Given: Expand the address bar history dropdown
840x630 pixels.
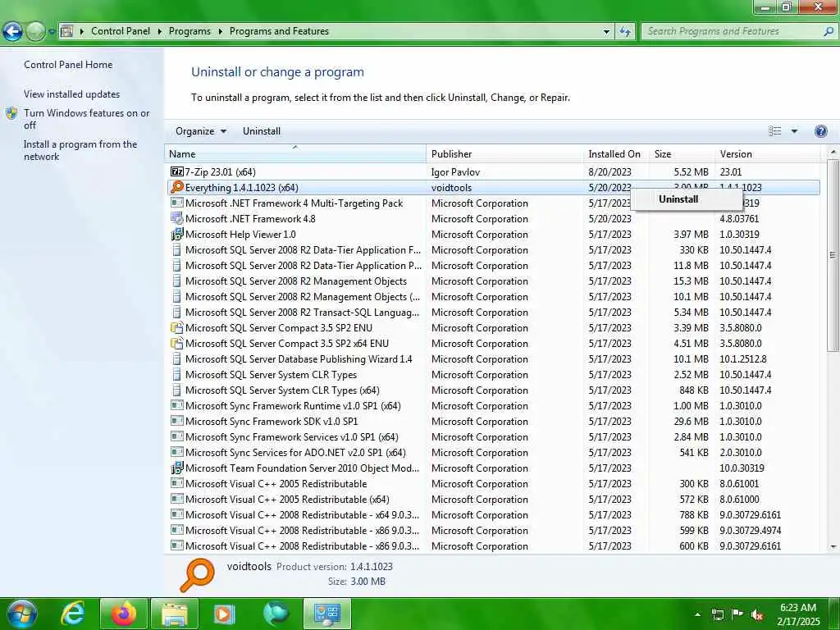Looking at the screenshot, I should [x=606, y=32].
